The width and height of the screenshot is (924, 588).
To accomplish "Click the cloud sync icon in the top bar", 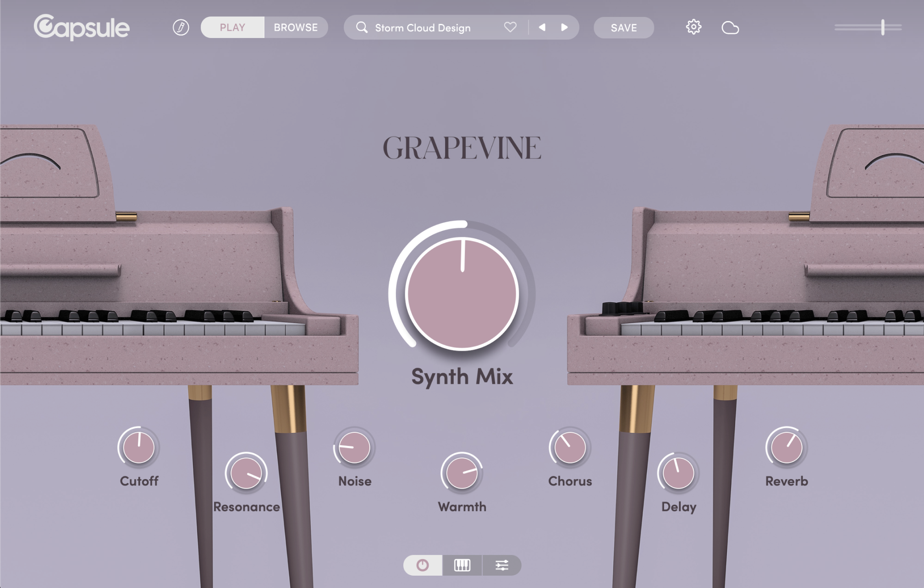I will pos(731,28).
